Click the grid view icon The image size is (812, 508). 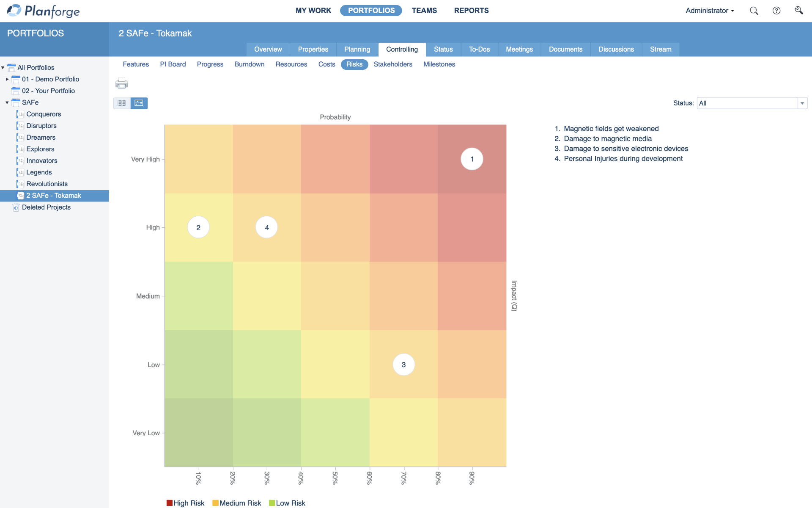tap(139, 103)
